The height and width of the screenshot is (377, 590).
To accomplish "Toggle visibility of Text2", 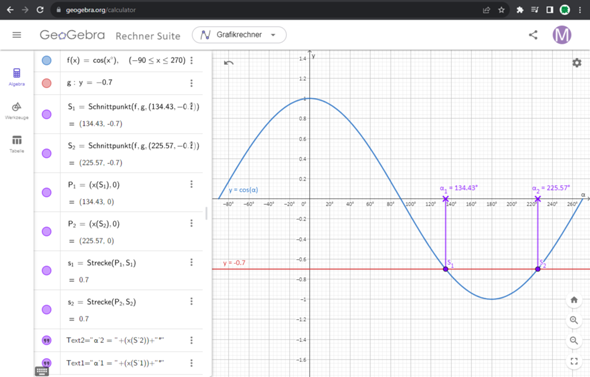I will pyautogui.click(x=47, y=341).
